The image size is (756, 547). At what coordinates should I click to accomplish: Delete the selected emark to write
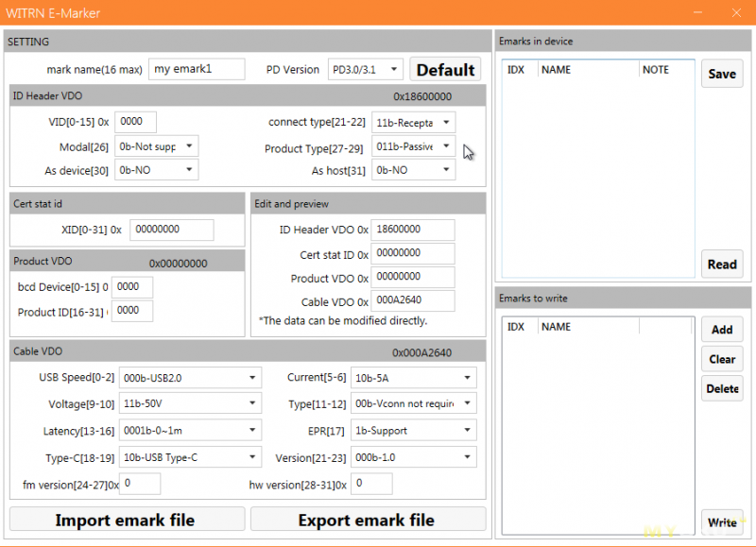pyautogui.click(x=722, y=388)
